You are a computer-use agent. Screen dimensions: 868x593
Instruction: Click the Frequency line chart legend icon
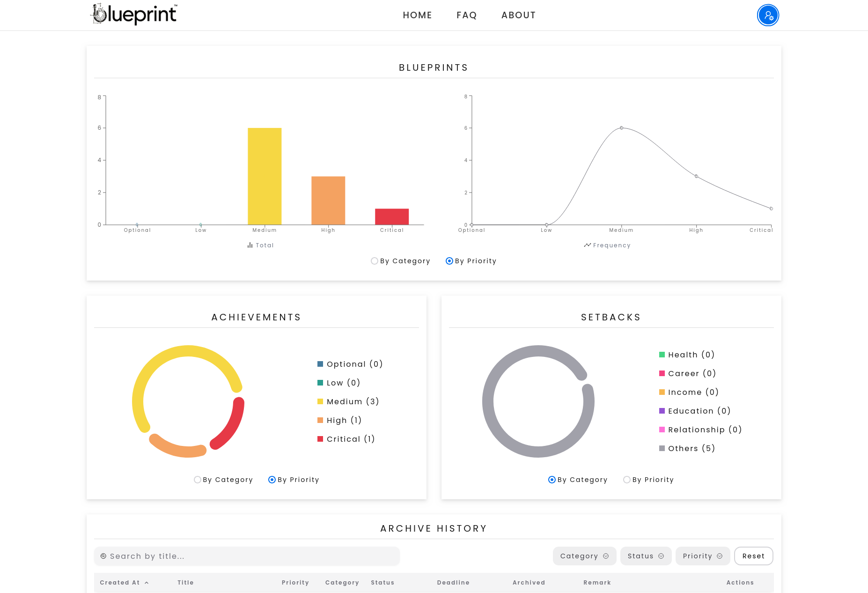click(x=587, y=245)
